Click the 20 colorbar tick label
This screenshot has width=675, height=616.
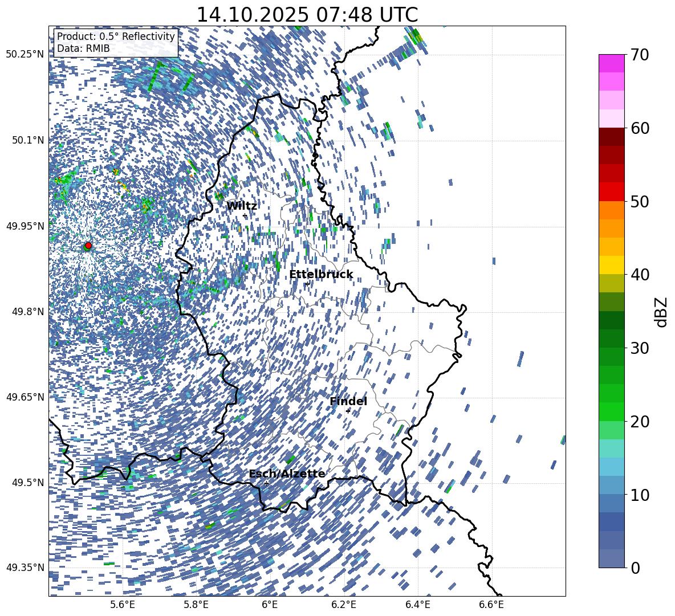639,421
